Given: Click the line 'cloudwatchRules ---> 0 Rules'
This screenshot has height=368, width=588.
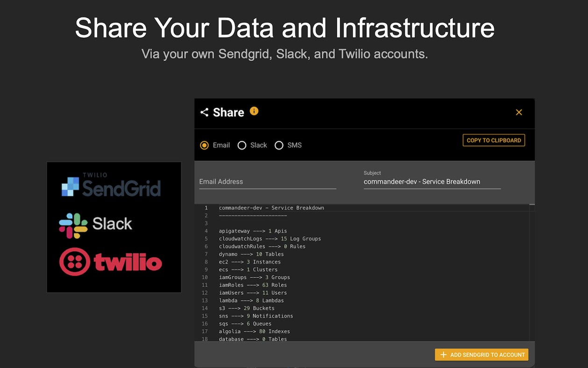Looking at the screenshot, I should (262, 246).
